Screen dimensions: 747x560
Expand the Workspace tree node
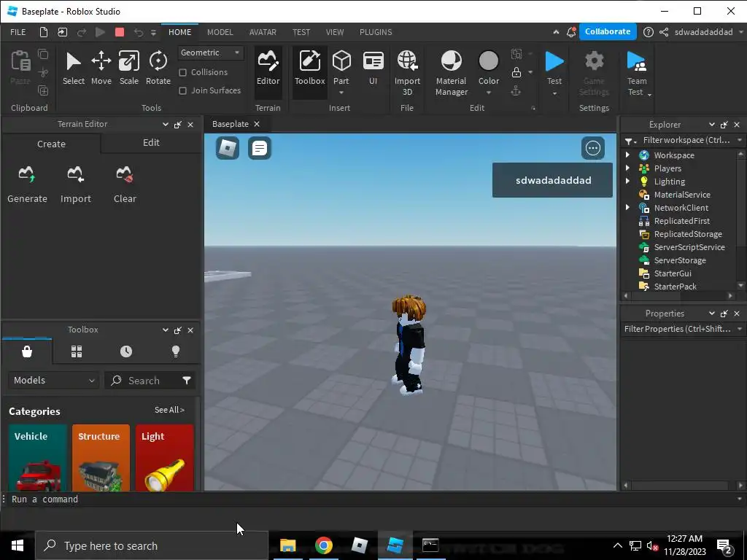627,155
